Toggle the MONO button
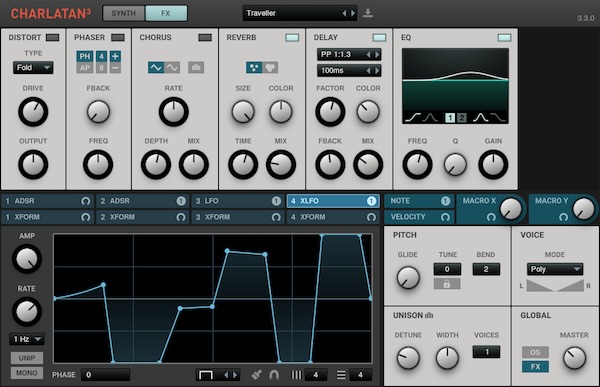Image resolution: width=600 pixels, height=387 pixels. point(27,373)
